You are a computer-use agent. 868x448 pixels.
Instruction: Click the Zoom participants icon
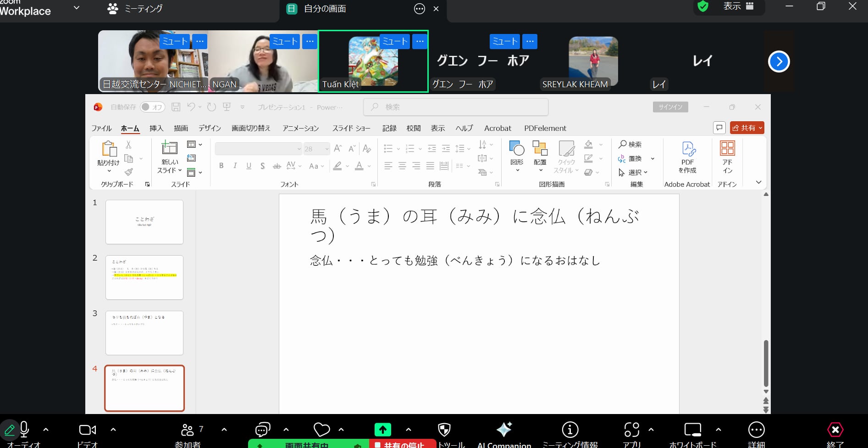(188, 430)
